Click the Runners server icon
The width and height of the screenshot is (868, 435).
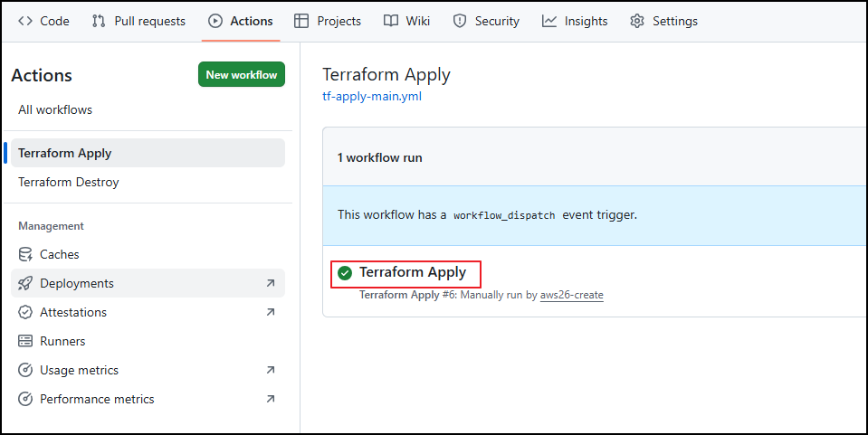point(25,341)
